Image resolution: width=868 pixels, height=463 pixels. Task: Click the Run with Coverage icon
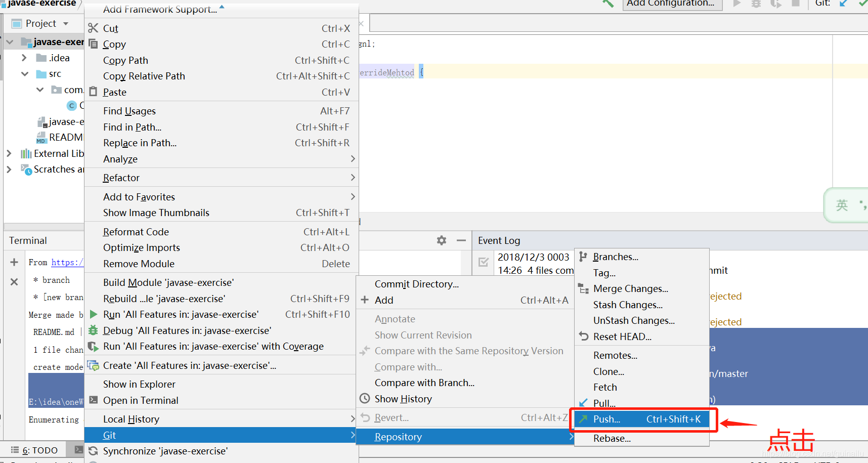coord(93,347)
